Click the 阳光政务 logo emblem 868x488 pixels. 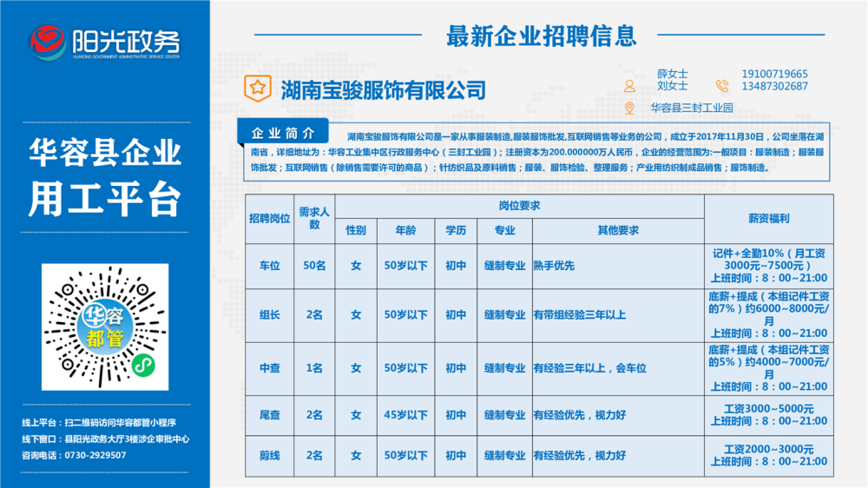click(x=47, y=42)
